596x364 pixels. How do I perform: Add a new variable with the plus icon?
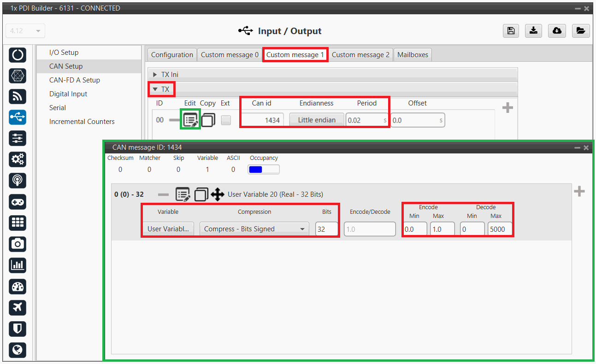click(x=579, y=192)
